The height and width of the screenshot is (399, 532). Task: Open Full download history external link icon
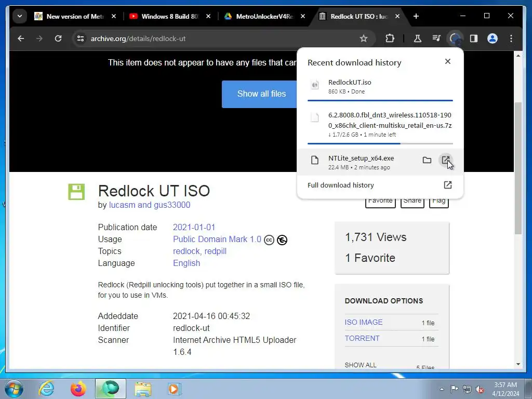coord(447,185)
